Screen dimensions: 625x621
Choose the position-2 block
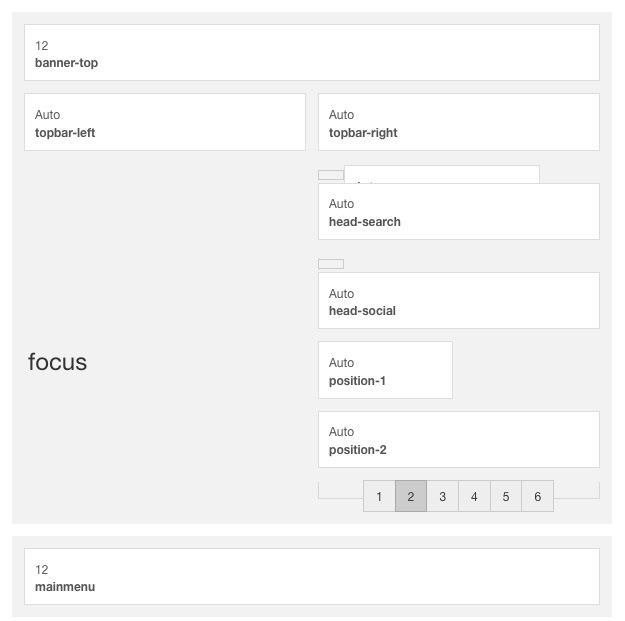(459, 439)
